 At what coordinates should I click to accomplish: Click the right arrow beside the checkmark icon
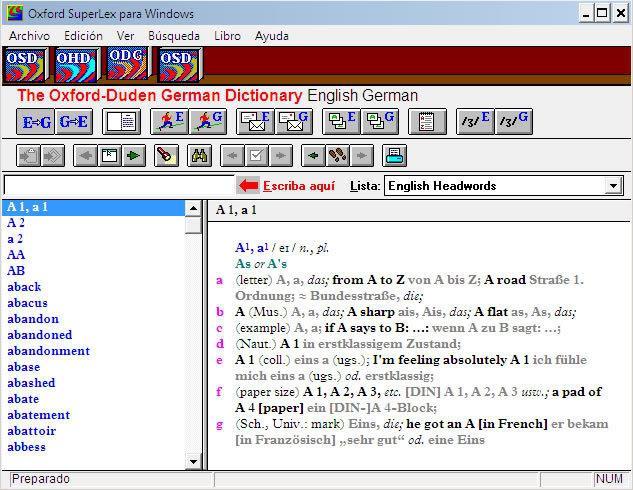[281, 155]
